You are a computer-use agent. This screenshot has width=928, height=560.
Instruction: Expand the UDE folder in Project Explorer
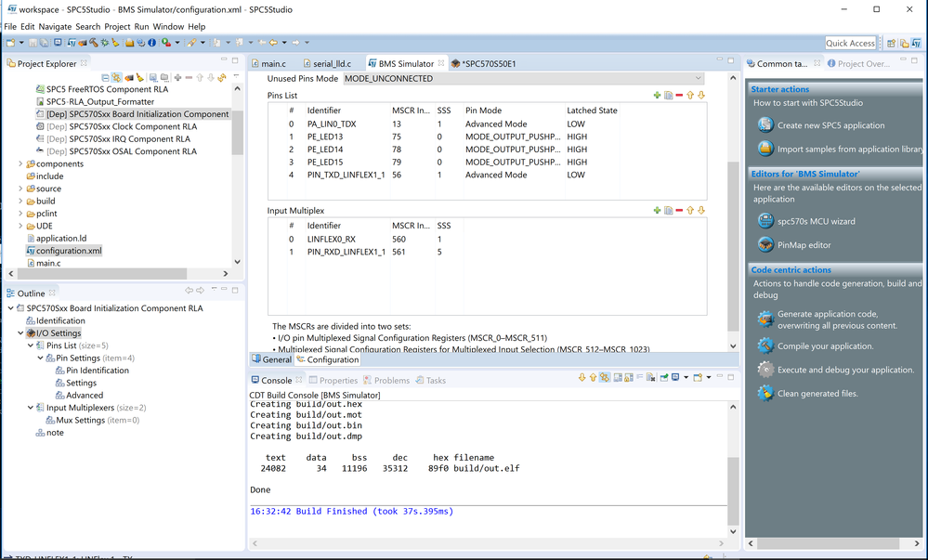pos(20,226)
